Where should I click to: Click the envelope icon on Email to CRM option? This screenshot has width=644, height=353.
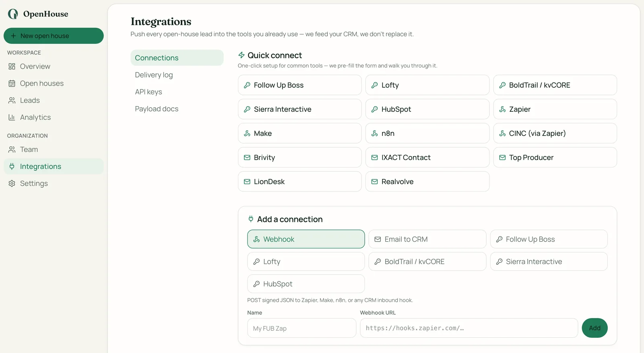pos(378,239)
